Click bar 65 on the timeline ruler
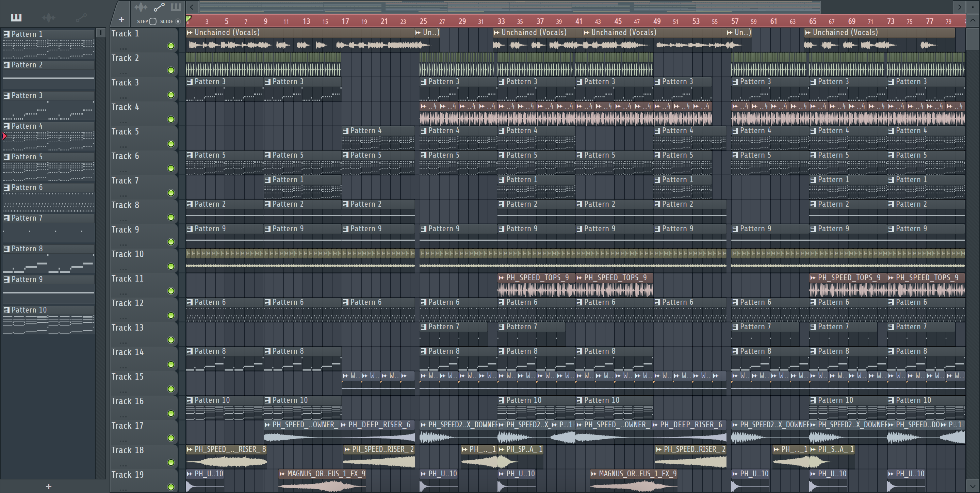This screenshot has height=493, width=980. point(813,21)
